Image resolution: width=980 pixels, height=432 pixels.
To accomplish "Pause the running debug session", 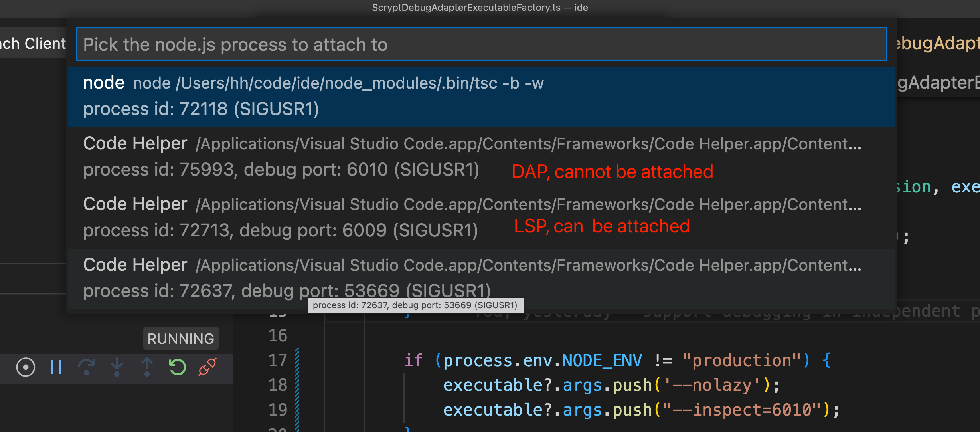I will (56, 367).
